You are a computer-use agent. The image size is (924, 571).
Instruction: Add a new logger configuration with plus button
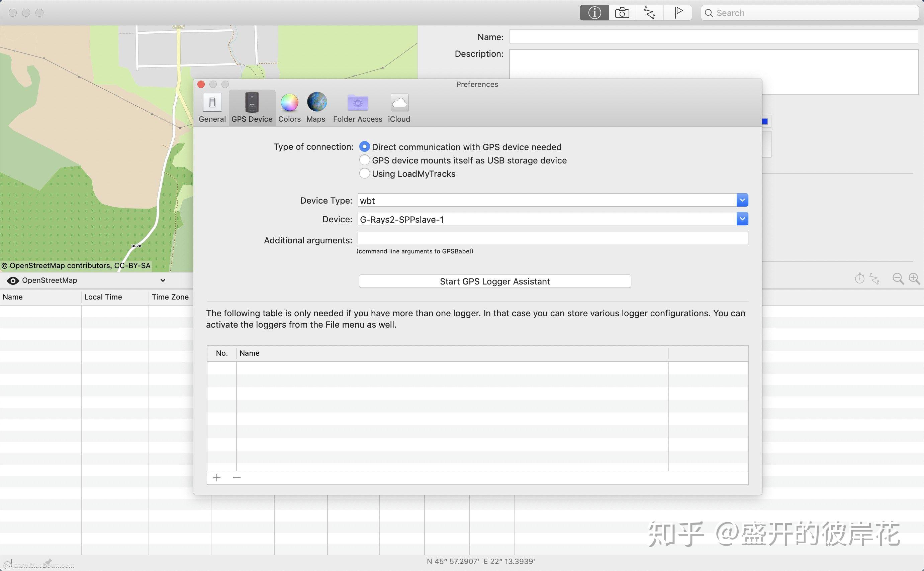click(217, 477)
